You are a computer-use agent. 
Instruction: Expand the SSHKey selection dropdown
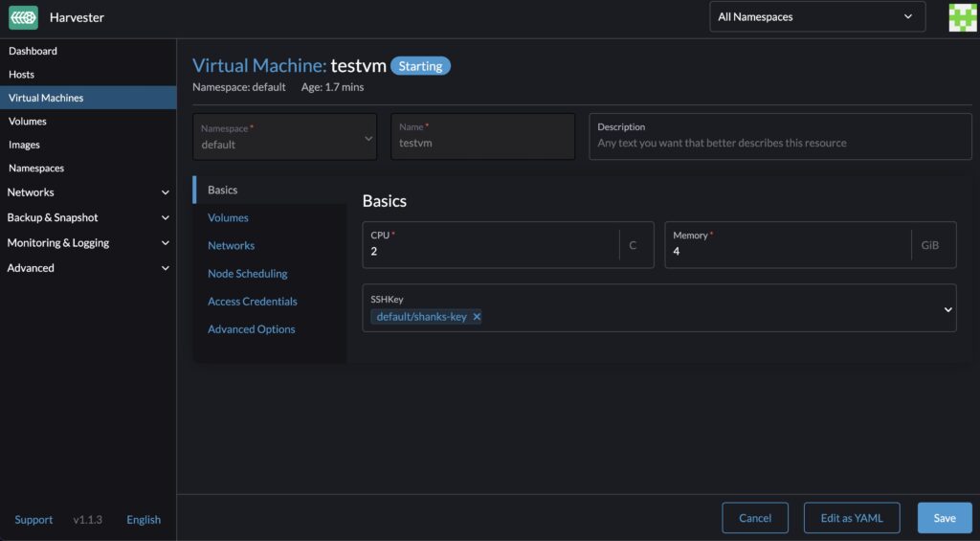947,309
